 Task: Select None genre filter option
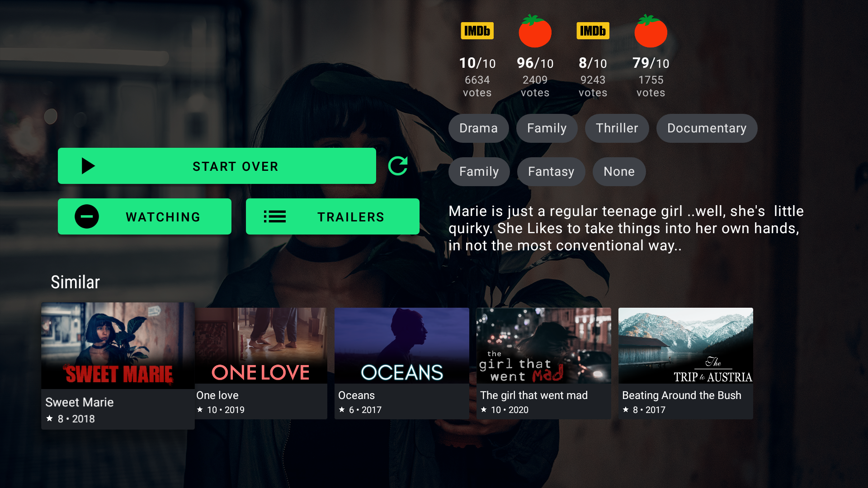click(619, 171)
